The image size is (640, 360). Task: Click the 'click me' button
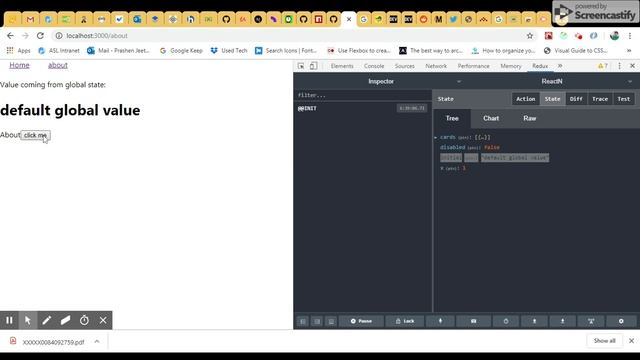36,135
